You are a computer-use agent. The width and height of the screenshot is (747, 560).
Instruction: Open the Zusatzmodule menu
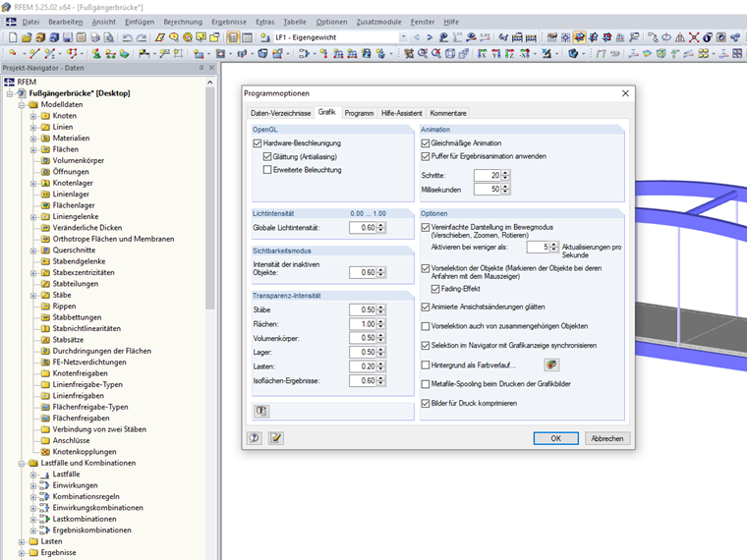[x=378, y=22]
